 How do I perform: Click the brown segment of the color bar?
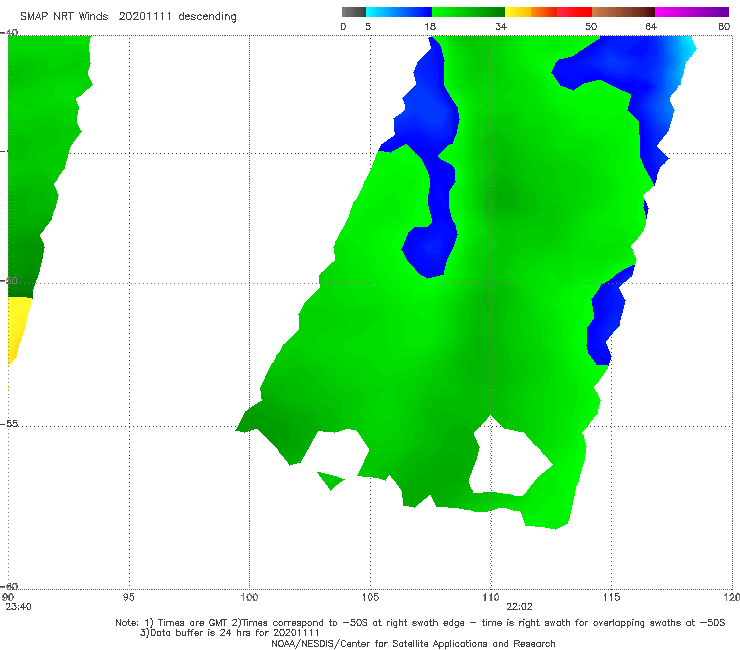[623, 12]
